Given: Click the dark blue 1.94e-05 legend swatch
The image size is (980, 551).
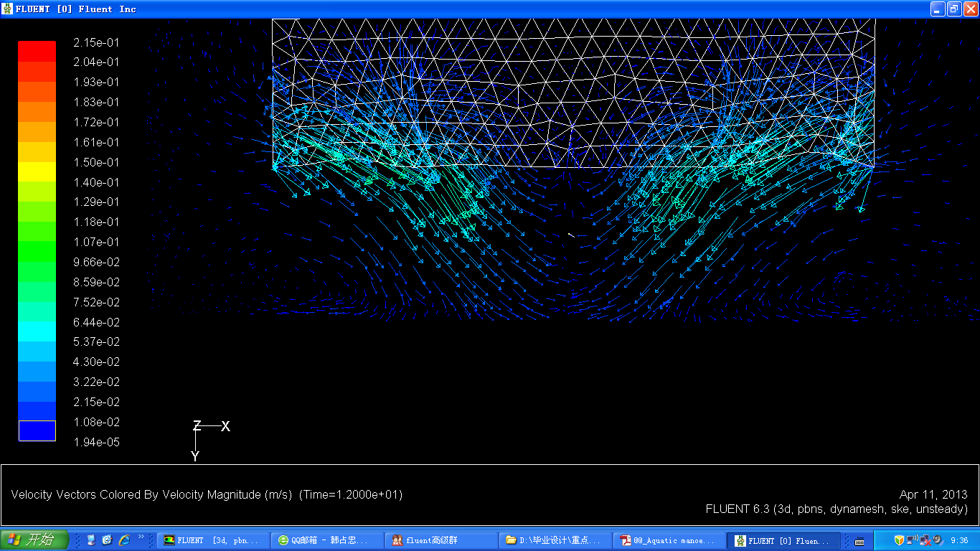Looking at the screenshot, I should click(37, 430).
